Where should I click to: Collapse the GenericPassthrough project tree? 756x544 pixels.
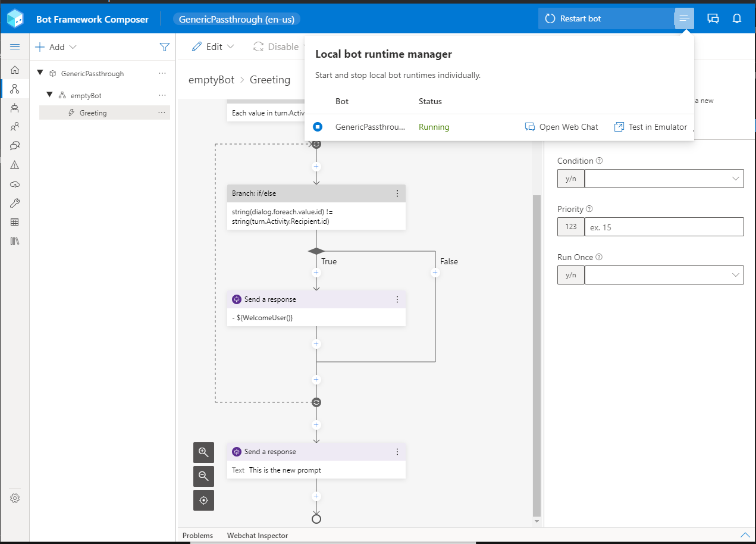pos(40,73)
